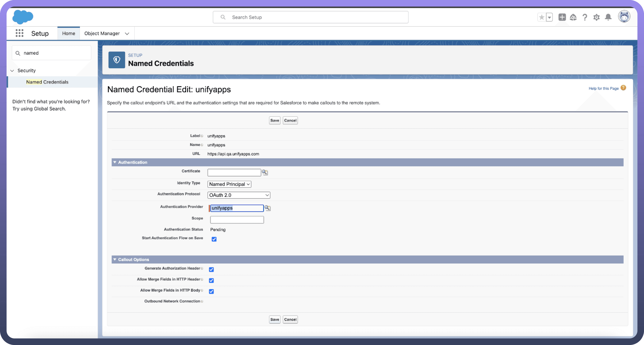Open the Trailhead guidance icon
The width and height of the screenshot is (644, 345).
coord(573,17)
